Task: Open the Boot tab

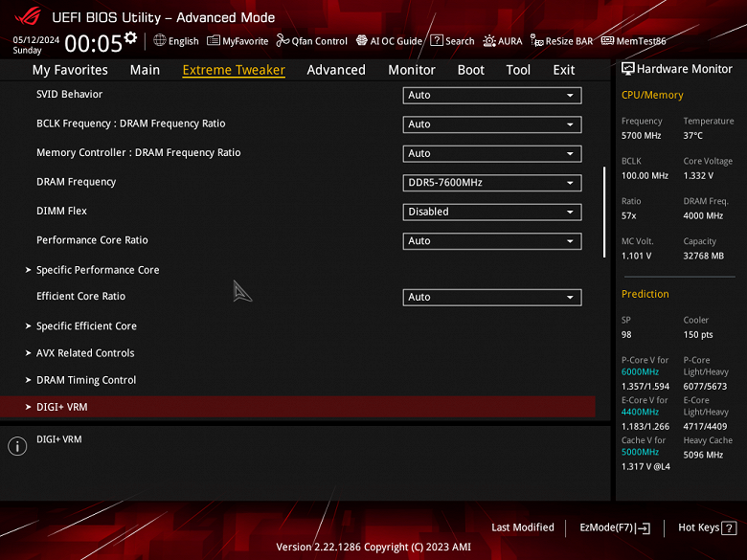Action: pos(470,70)
